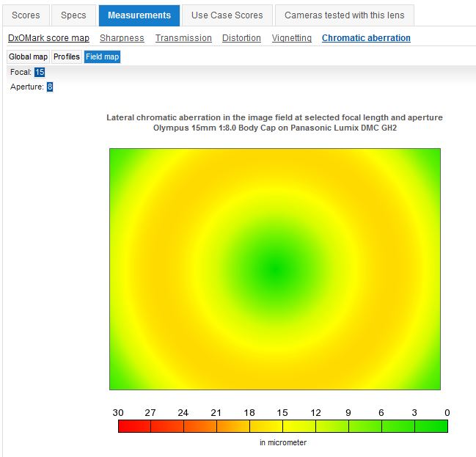Click the Focal value 15

click(x=40, y=72)
